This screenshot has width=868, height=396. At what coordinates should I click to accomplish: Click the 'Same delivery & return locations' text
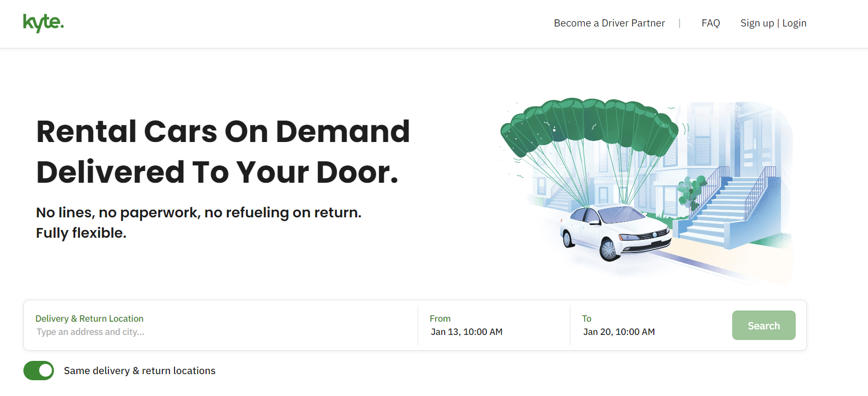139,371
